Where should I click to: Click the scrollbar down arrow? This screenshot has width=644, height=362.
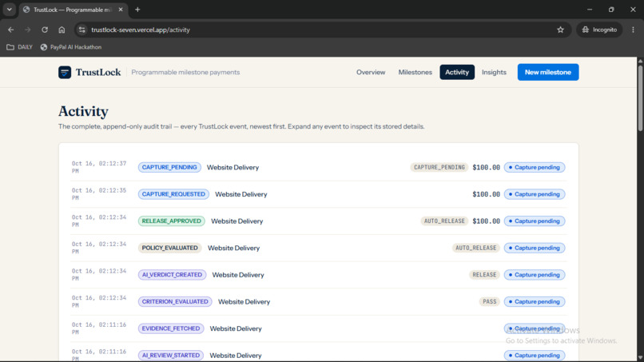640,358
